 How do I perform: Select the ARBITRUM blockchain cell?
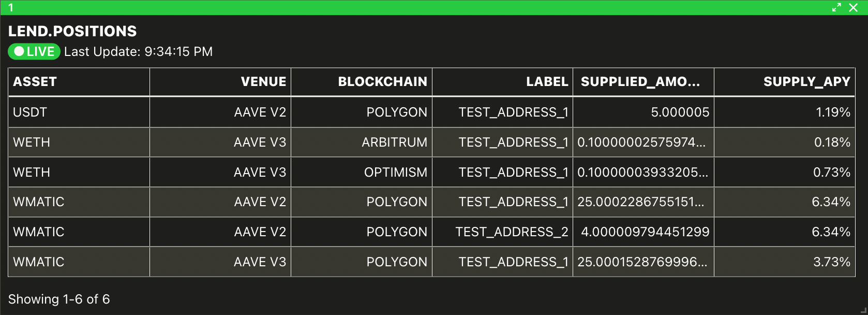362,142
